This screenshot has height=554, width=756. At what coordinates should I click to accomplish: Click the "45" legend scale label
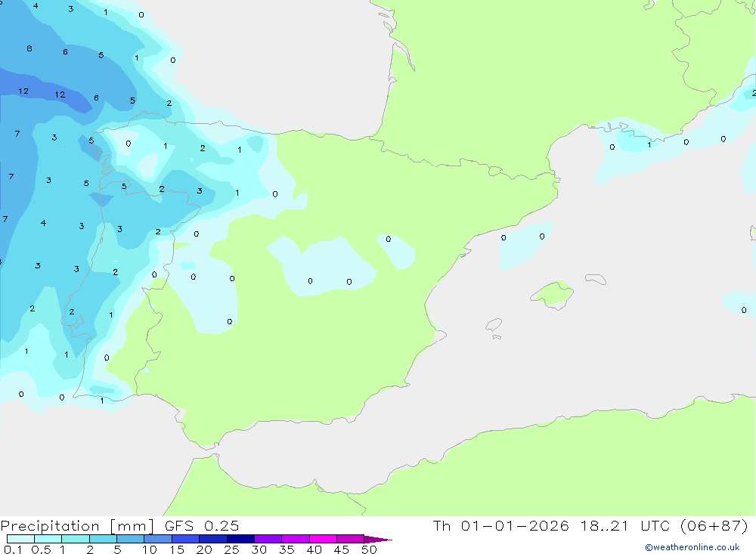click(342, 549)
